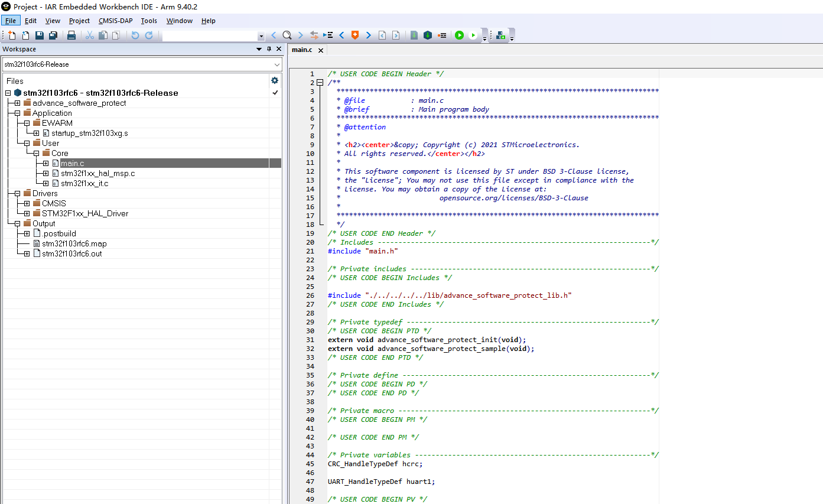Expand startup_stm32f103xg.s dependencies

coord(36,133)
